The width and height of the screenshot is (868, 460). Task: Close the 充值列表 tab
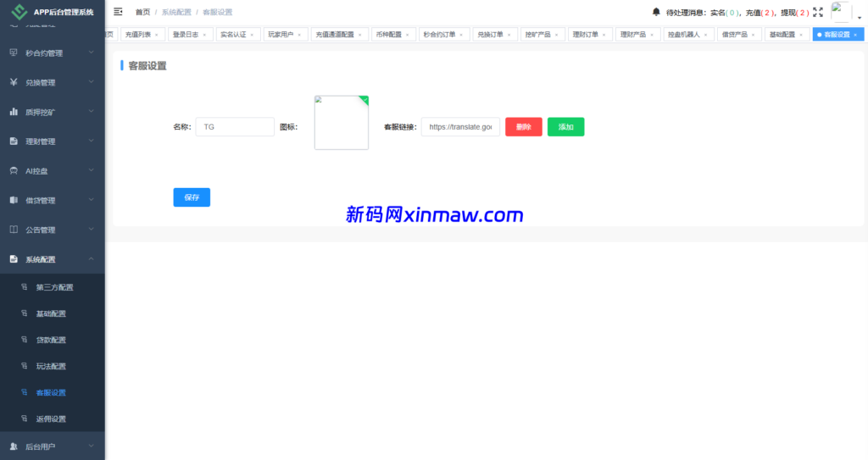[x=157, y=35]
